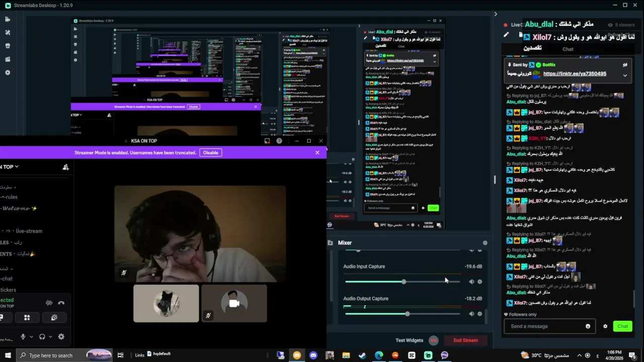Disconnect from Discord voice call

[61, 303]
